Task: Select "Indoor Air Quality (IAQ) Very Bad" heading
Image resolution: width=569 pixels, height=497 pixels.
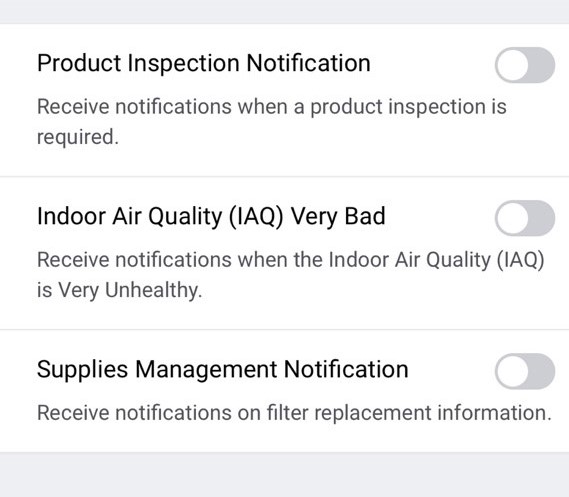Action: point(211,217)
